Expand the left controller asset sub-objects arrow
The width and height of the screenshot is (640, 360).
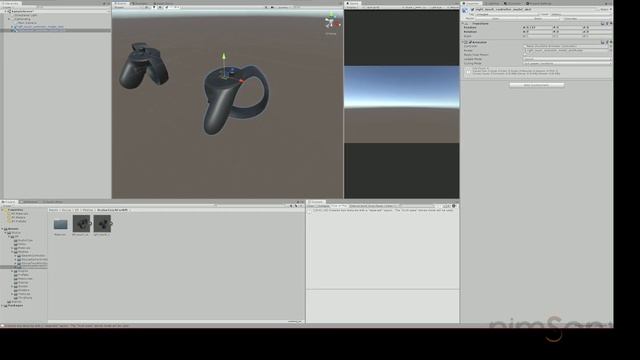tap(91, 223)
